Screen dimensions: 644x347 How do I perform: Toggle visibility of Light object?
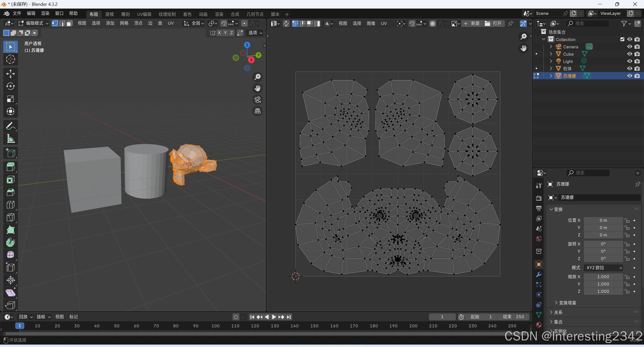[629, 61]
